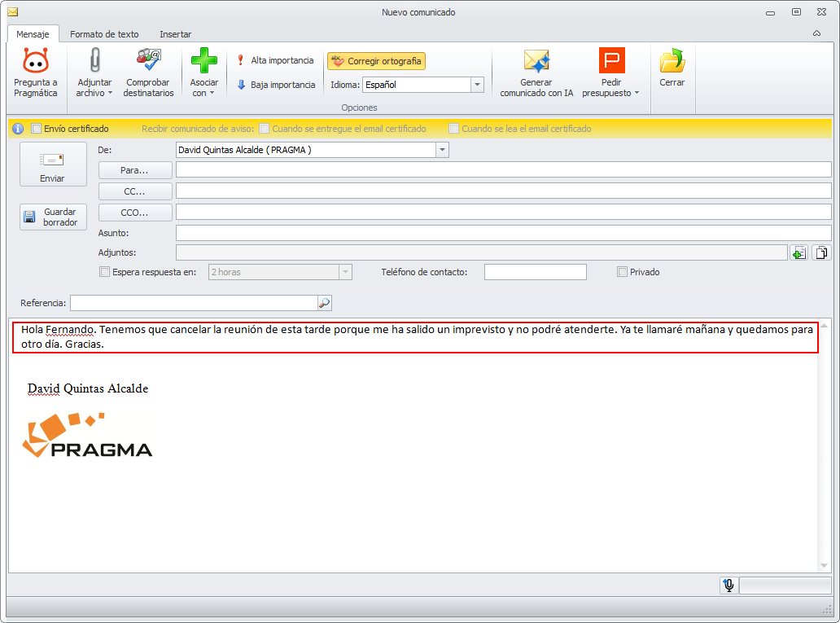Click the Teléfono de contacto field
This screenshot has width=840, height=623.
point(536,272)
